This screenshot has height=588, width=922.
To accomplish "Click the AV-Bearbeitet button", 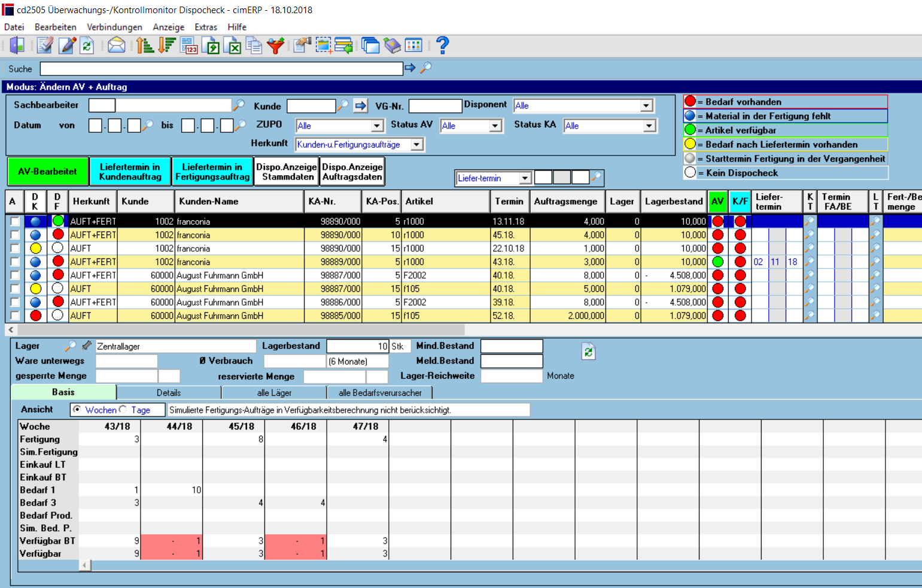I will 48,172.
